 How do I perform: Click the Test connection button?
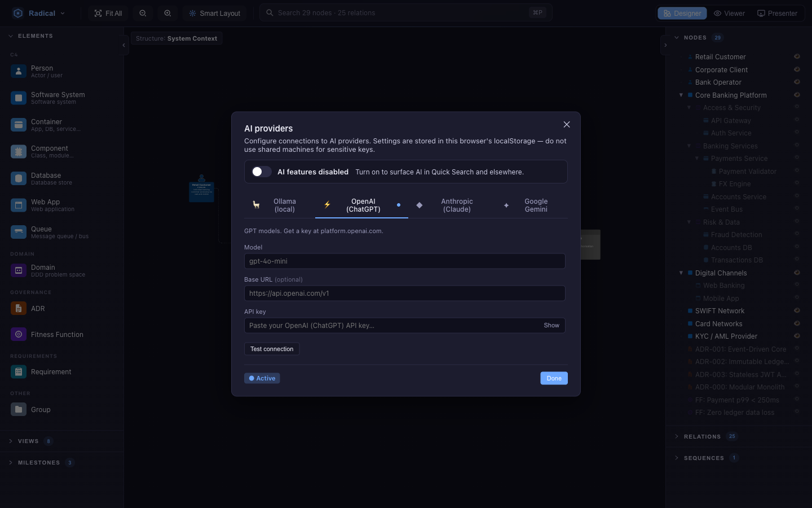coord(272,349)
